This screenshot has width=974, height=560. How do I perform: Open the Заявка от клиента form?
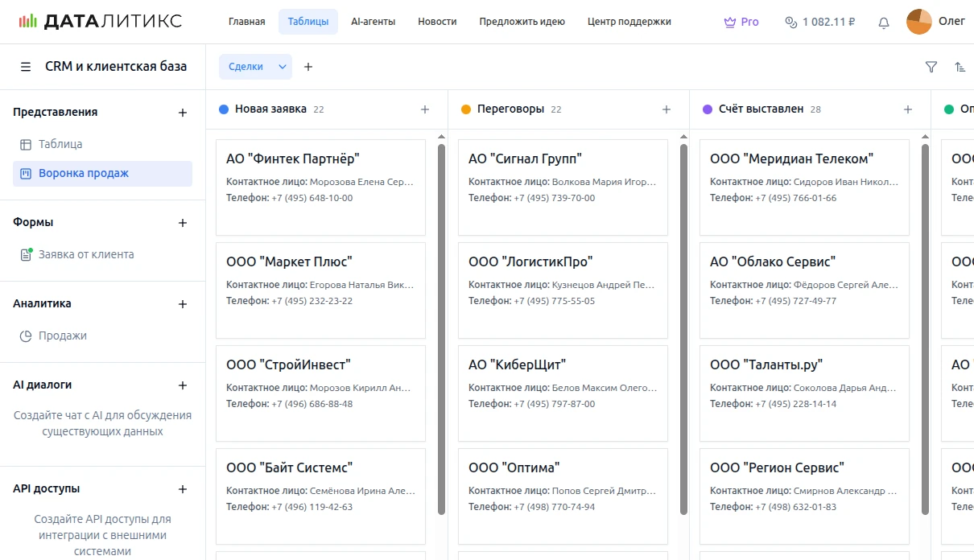click(86, 255)
